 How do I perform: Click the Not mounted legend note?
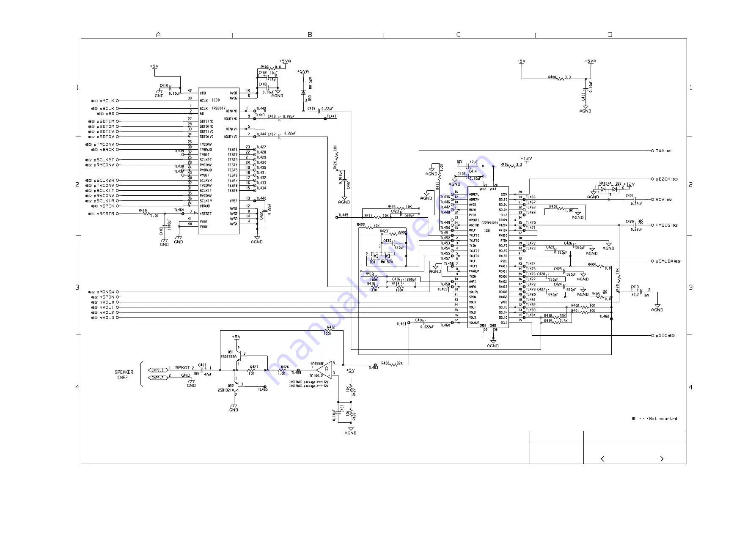[x=654, y=419]
